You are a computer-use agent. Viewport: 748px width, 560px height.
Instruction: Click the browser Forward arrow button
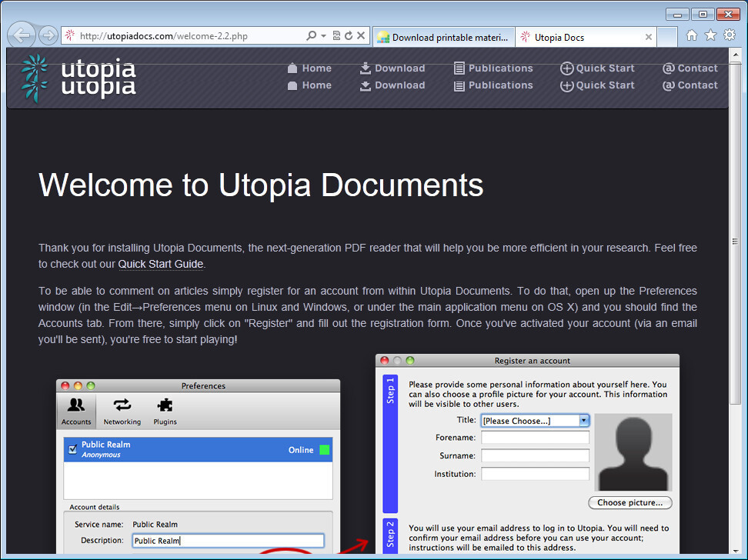(48, 36)
